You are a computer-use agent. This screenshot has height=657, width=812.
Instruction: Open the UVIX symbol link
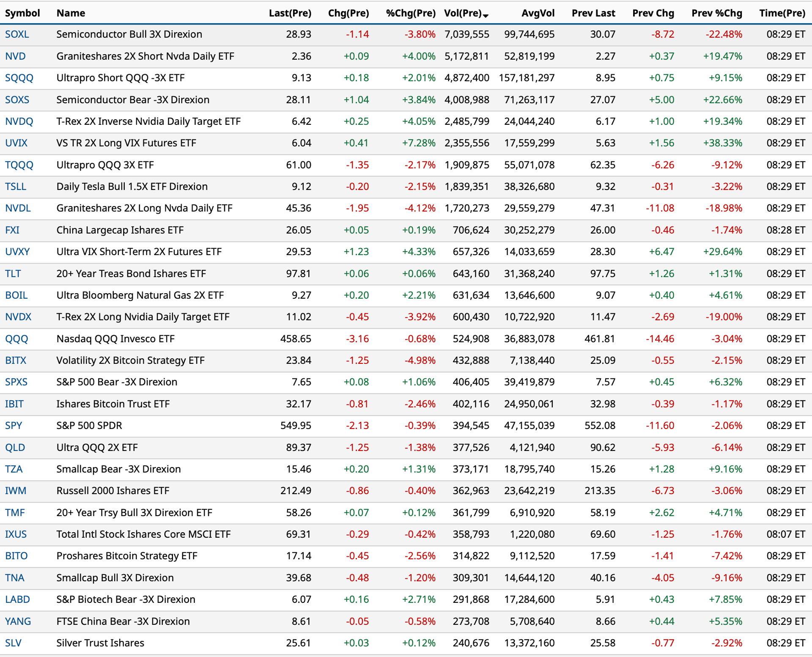[x=16, y=143]
